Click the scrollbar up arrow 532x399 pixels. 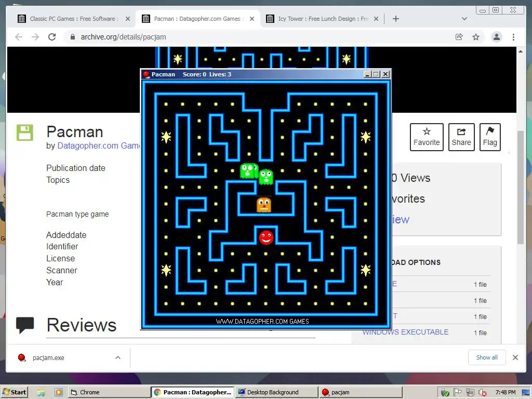click(521, 51)
